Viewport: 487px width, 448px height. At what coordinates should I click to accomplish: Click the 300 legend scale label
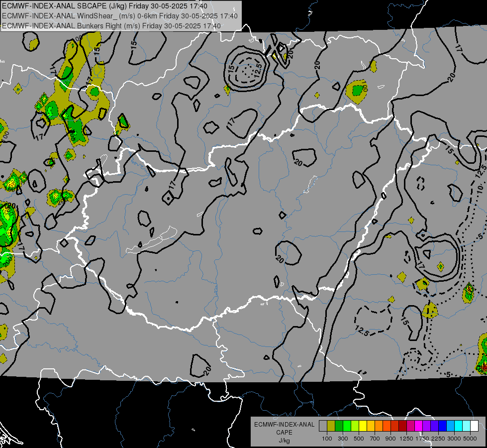pos(343,439)
